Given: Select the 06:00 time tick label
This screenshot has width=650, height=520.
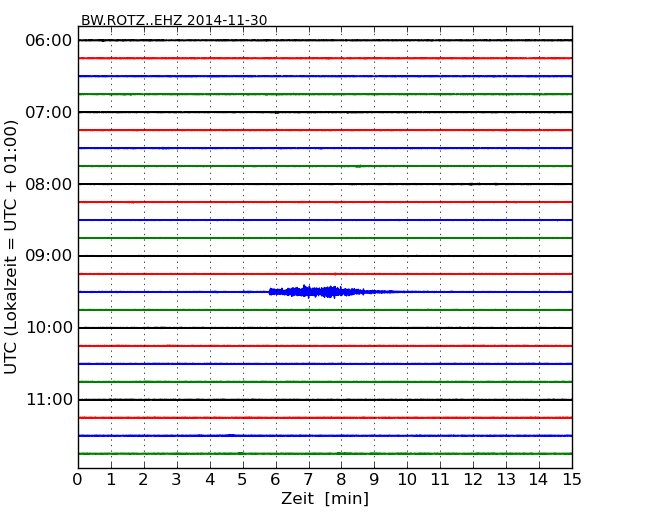Looking at the screenshot, I should 49,41.
